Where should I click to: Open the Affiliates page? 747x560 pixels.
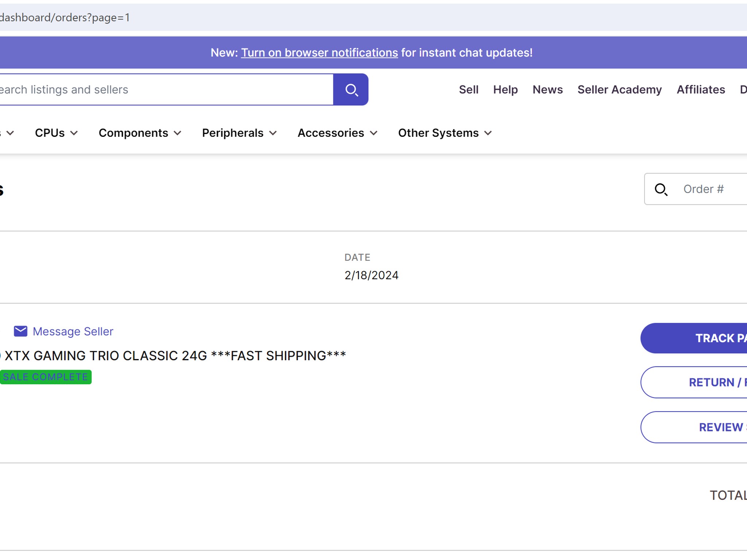[x=701, y=90]
